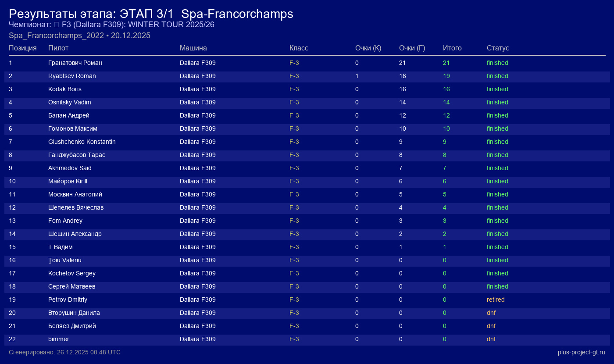Click the Машина column header
614x364 pixels.
pyautogui.click(x=193, y=48)
